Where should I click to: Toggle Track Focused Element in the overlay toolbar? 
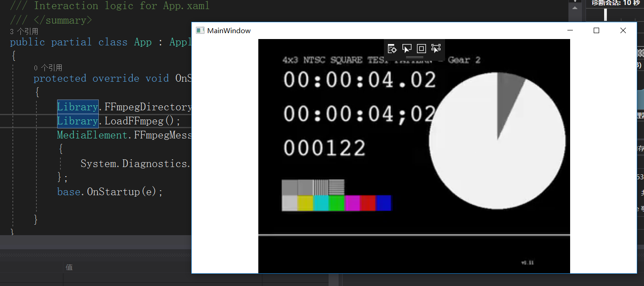(x=436, y=48)
